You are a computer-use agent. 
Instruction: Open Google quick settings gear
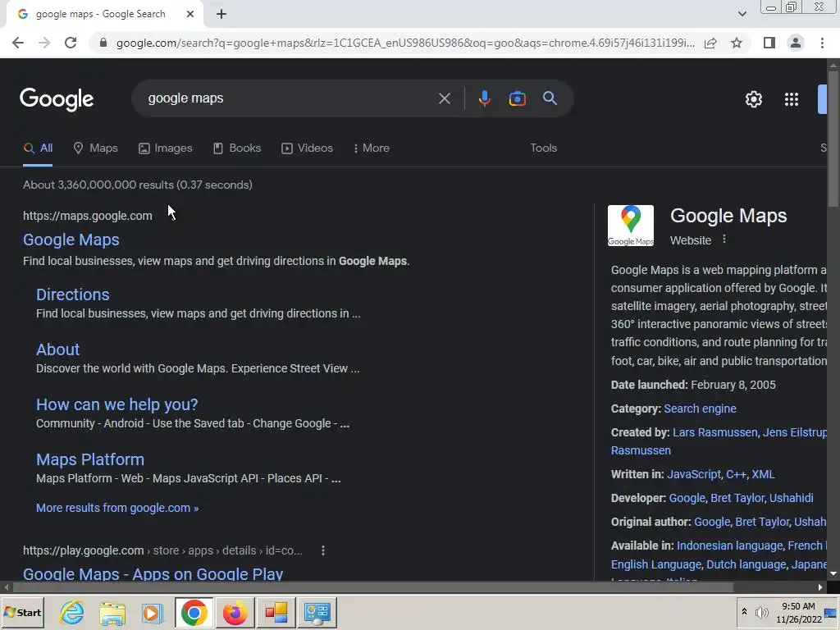pos(754,99)
